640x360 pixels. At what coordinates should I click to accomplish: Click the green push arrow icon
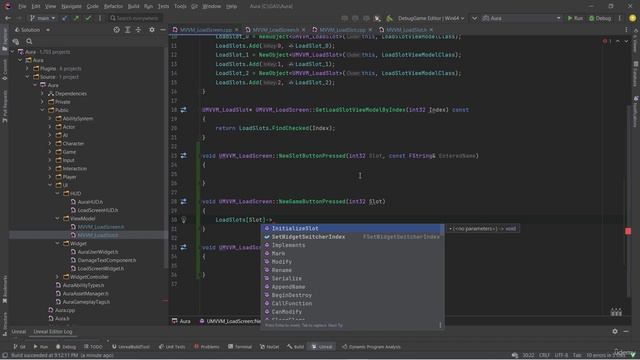76,18
